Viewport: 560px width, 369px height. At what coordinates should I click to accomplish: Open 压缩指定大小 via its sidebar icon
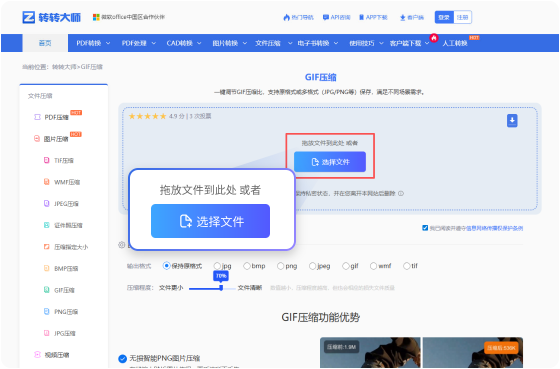coord(46,246)
